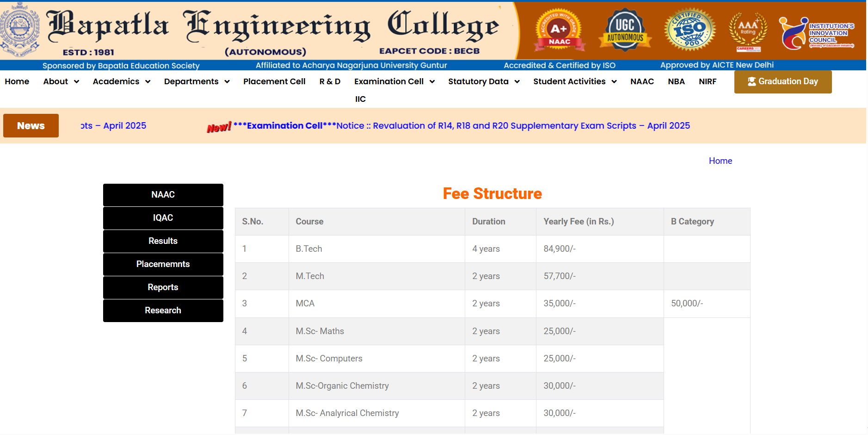Click the red New! ticker icon

click(219, 127)
